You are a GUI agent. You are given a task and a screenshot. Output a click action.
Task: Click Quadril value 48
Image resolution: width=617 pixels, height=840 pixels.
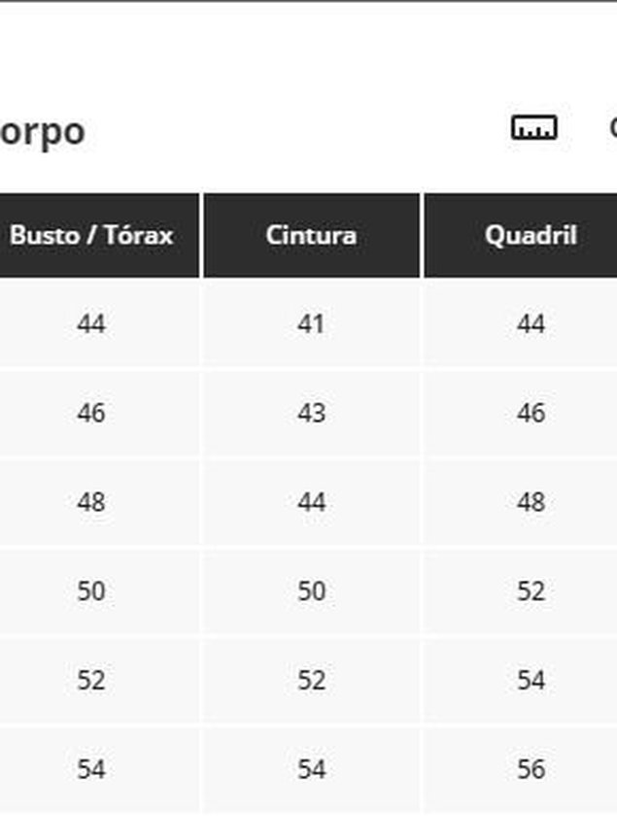(x=531, y=502)
